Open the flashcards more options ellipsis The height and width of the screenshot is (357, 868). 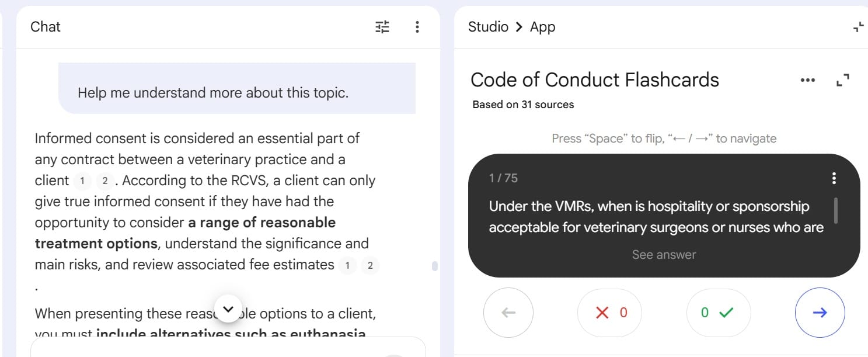coord(808,80)
